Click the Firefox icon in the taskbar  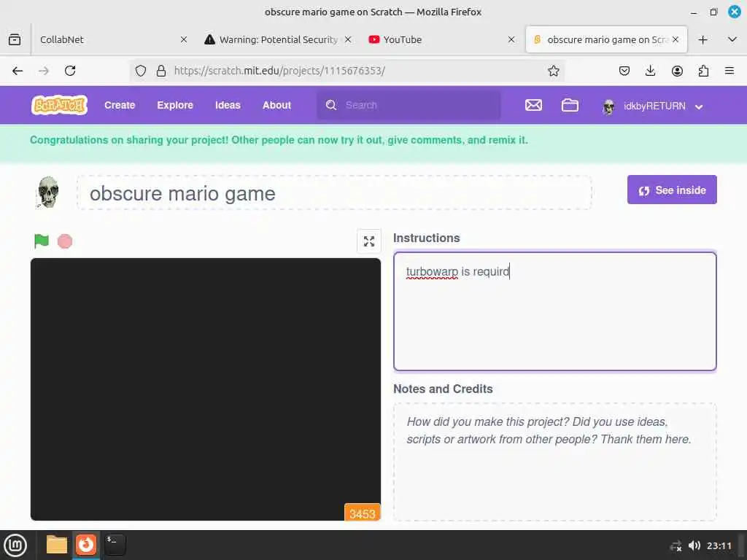86,544
